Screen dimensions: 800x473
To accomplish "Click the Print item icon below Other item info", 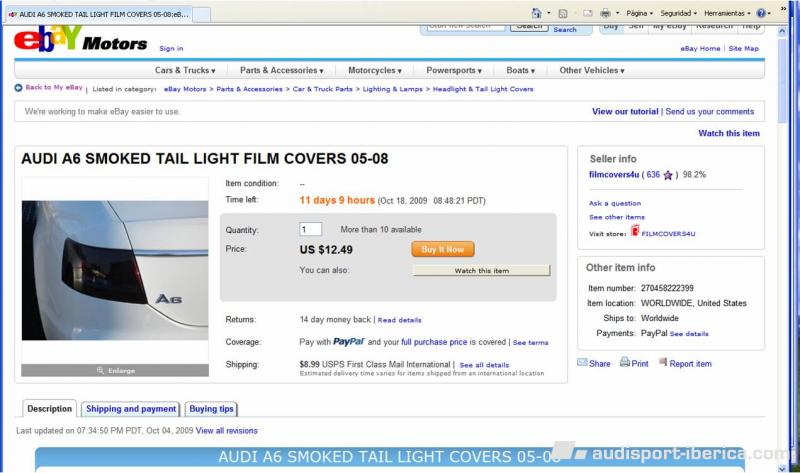I will click(x=624, y=362).
